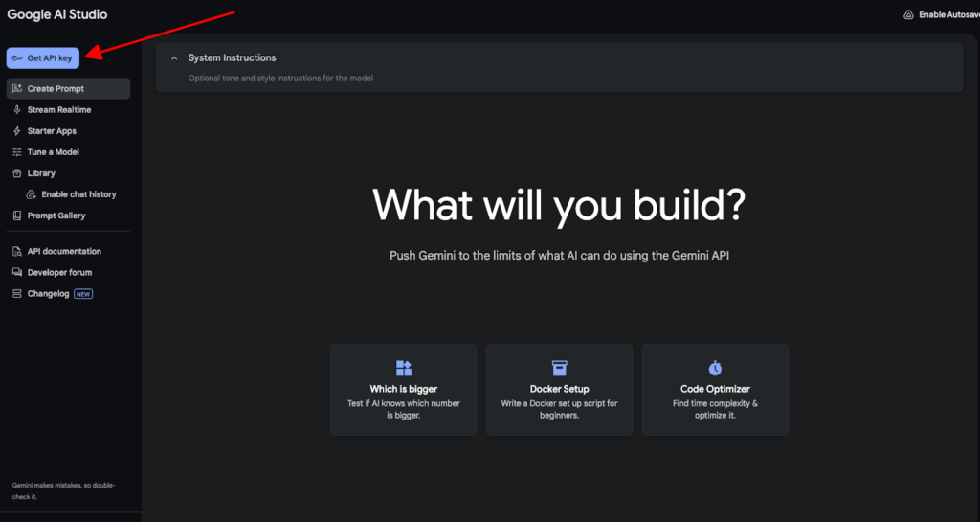Click the archive box icon on Docker Setup card

click(x=559, y=368)
